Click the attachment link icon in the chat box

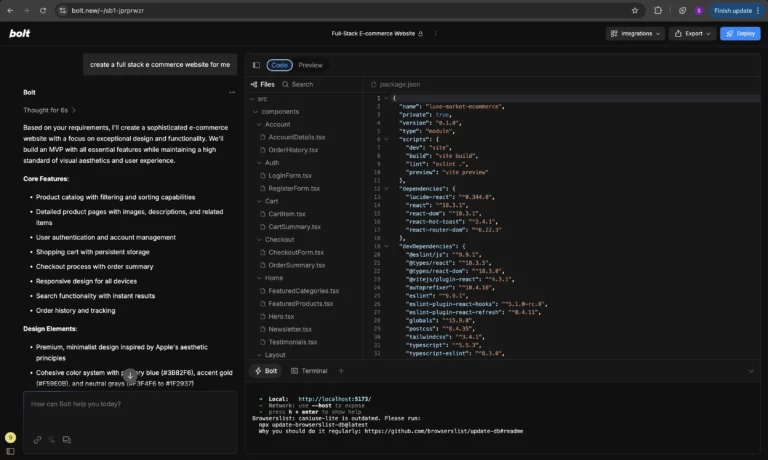coord(37,439)
